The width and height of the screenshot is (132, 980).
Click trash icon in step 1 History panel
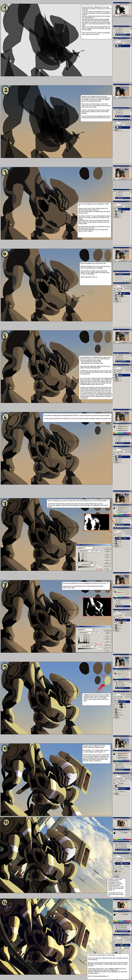point(129,36)
